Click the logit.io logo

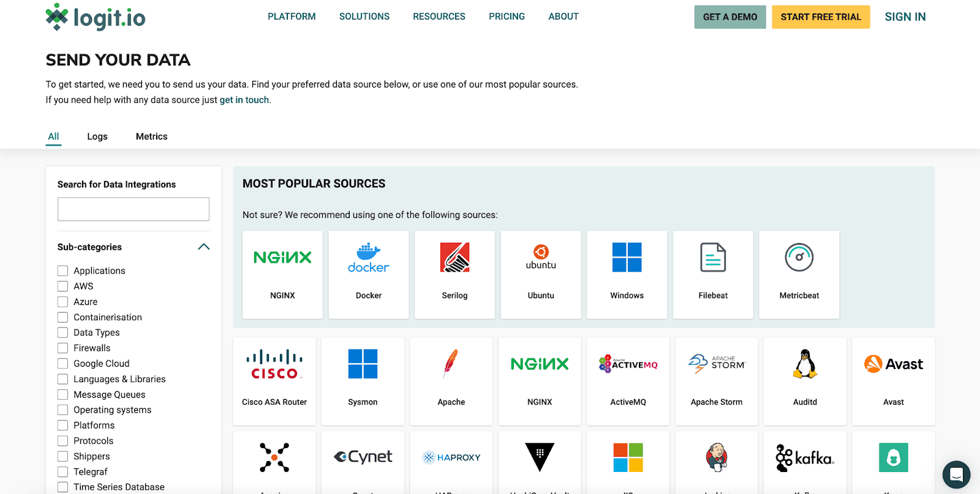tap(96, 17)
